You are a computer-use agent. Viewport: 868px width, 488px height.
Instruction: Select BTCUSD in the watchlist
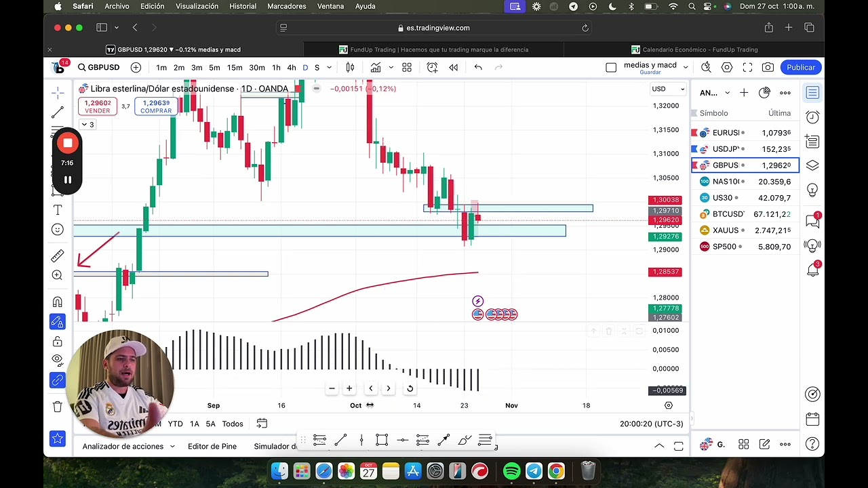click(745, 214)
